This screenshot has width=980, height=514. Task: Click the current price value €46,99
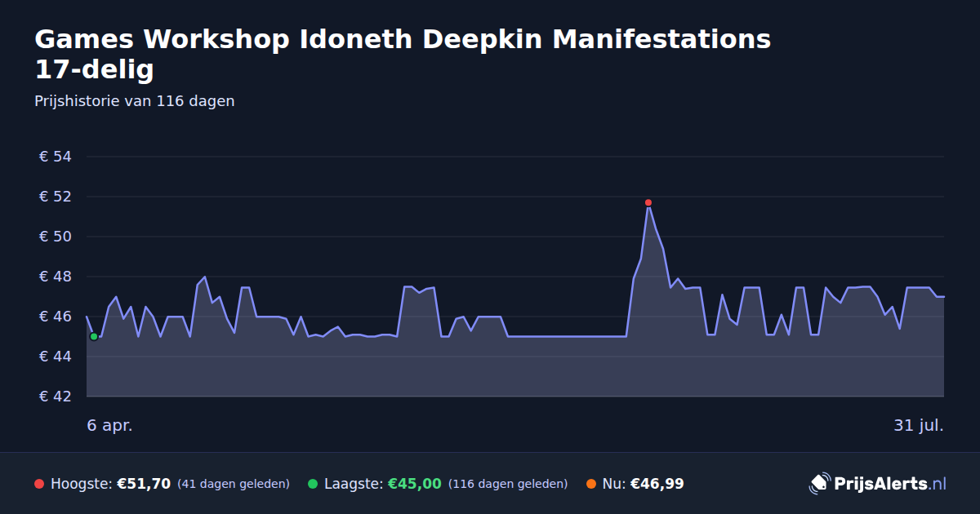tap(657, 484)
